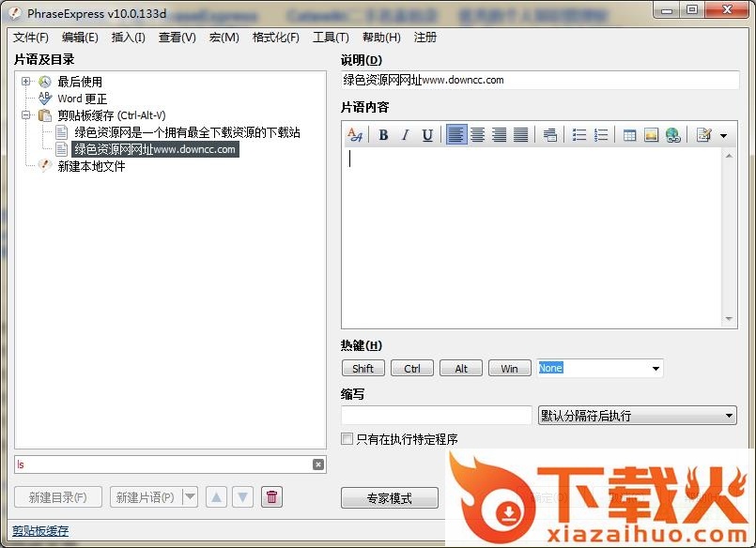Viewport: 756px width, 548px height.
Task: Toggle italic formatting
Action: (406, 135)
